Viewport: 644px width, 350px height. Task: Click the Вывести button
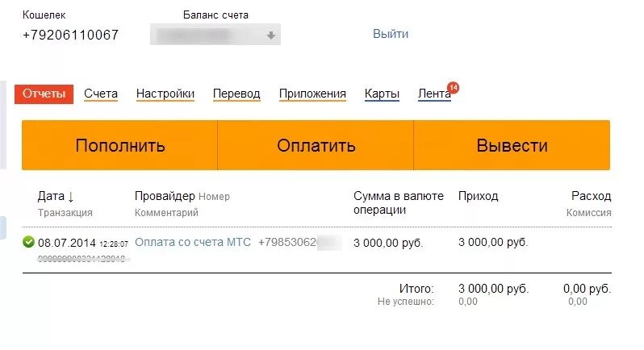(512, 145)
